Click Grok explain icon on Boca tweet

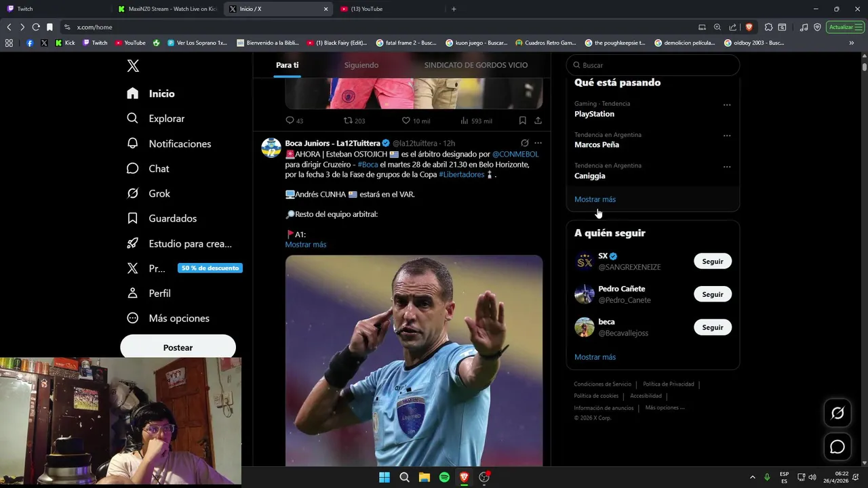[x=524, y=143]
